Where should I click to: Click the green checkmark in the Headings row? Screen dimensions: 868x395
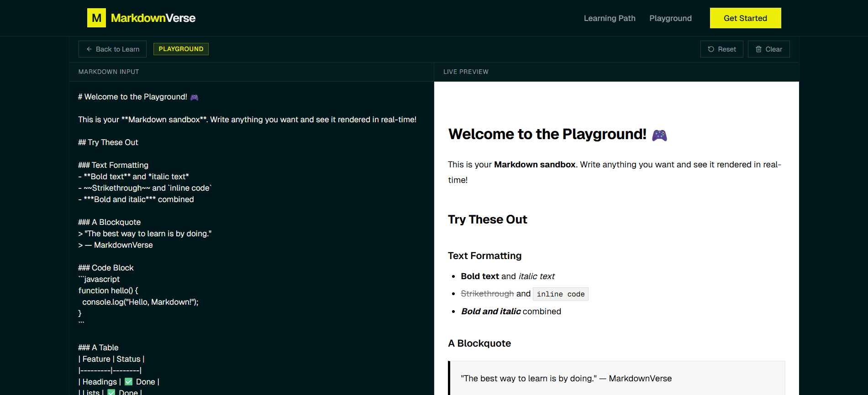tap(129, 382)
